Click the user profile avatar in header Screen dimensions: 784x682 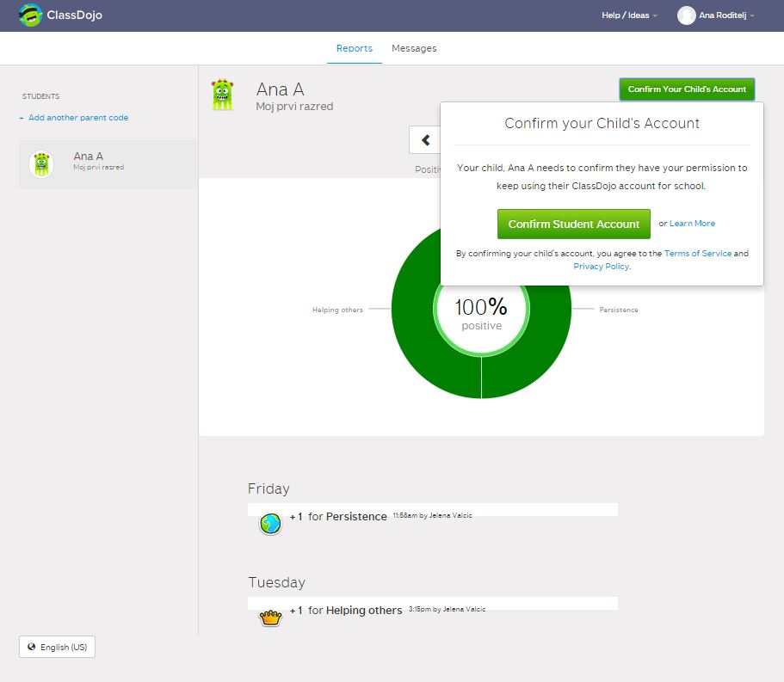[686, 15]
